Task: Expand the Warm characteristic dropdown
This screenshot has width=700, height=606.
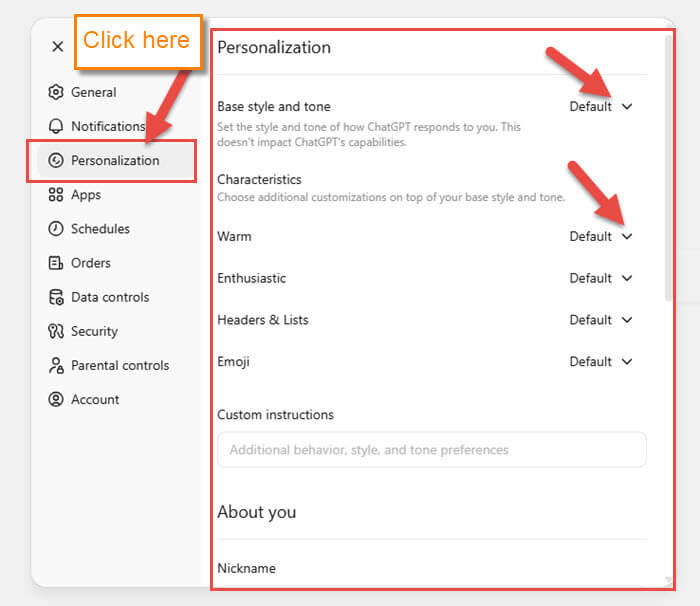Action: [x=601, y=236]
